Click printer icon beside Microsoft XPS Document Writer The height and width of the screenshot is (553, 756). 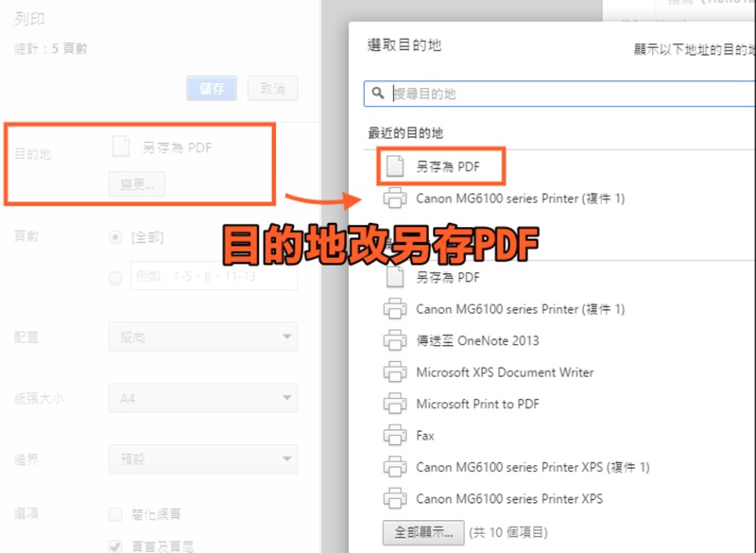pos(395,372)
